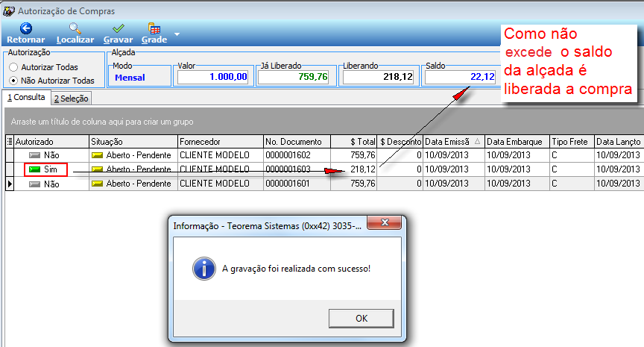This screenshot has width=644, height=347.
Task: Select the 218,12 total cell
Action: [x=354, y=169]
